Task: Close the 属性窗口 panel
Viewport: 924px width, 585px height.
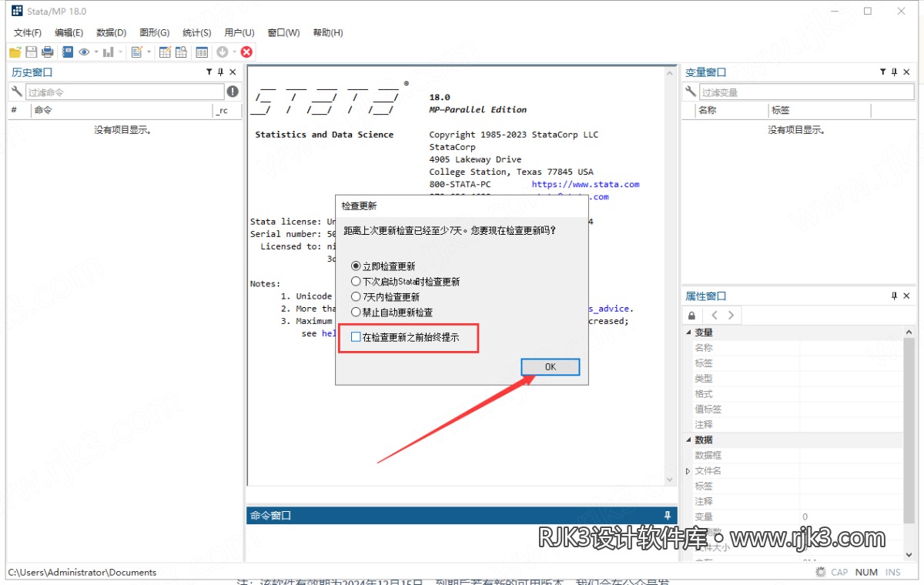Action: tap(907, 296)
